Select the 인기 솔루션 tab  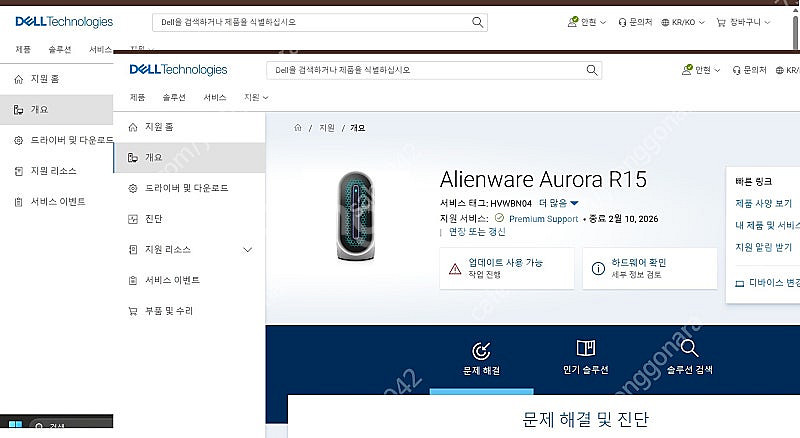pyautogui.click(x=586, y=358)
